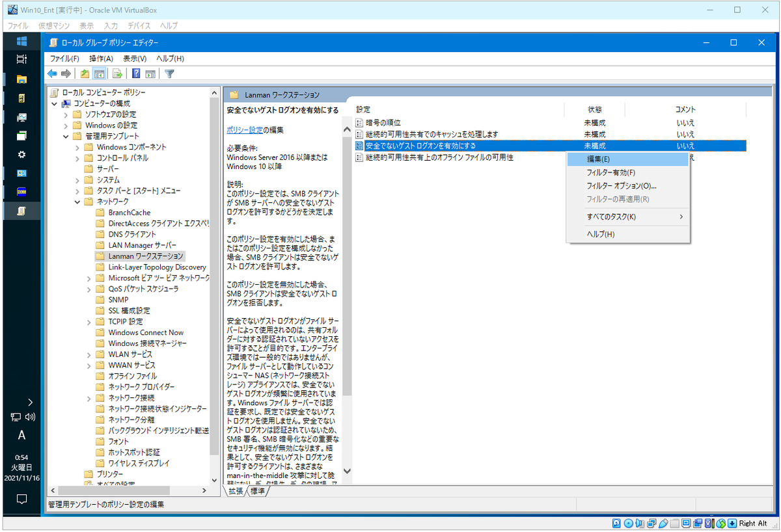The height and width of the screenshot is (532, 781).
Task: Select the DNS クライアント folder
Action: (132, 234)
